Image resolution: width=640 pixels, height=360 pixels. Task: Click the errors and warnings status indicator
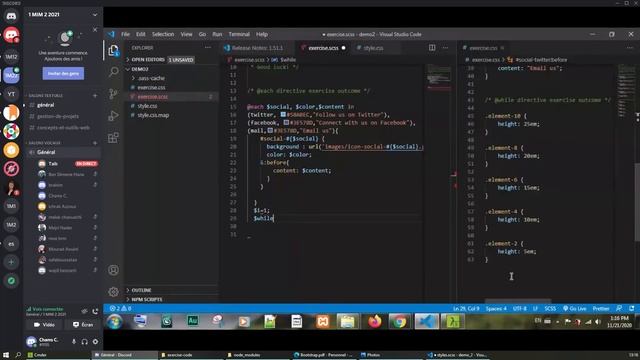(x=120, y=308)
